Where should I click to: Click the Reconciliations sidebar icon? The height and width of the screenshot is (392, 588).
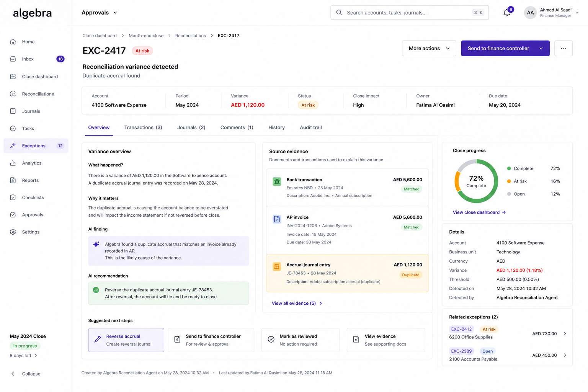[13, 94]
